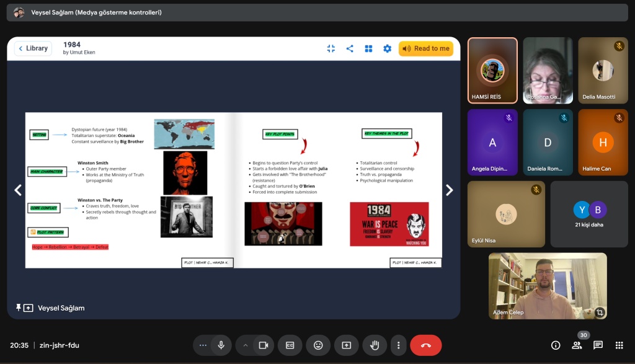This screenshot has height=364, width=635.
Task: Click the book title 1984
Action: point(72,45)
